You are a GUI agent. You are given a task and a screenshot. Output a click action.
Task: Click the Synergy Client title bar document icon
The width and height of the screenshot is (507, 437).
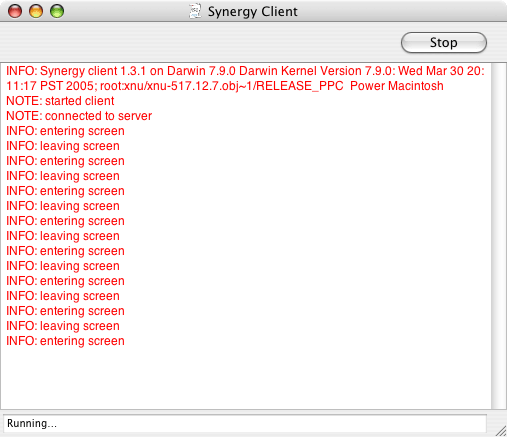pyautogui.click(x=195, y=11)
